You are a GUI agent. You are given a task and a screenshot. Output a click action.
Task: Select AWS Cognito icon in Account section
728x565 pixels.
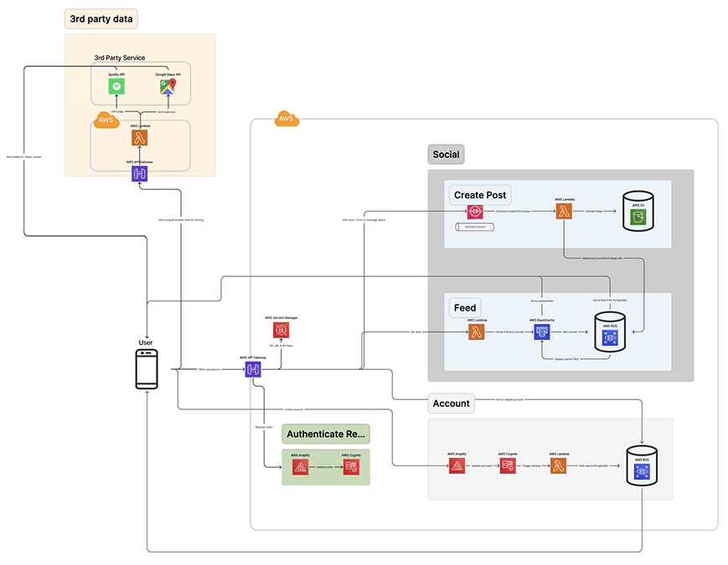(508, 465)
